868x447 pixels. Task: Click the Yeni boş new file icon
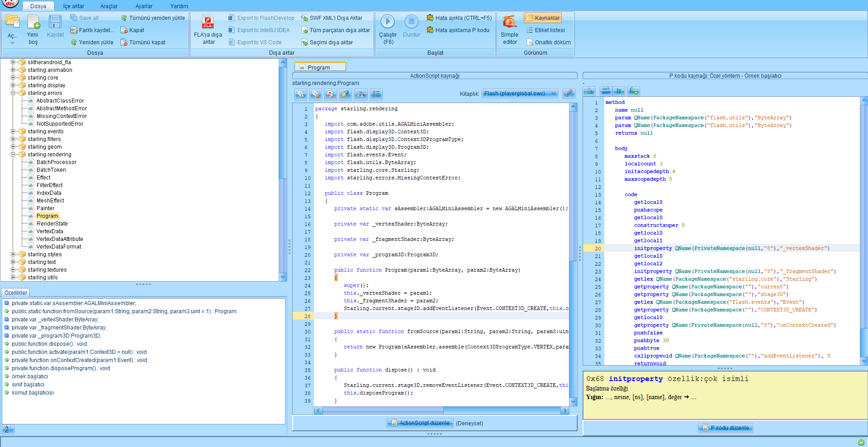click(33, 22)
